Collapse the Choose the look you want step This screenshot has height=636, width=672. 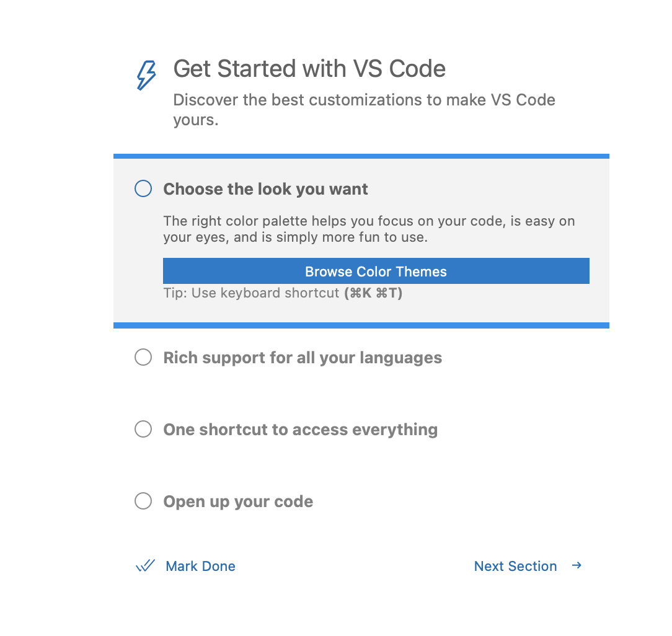(x=265, y=188)
